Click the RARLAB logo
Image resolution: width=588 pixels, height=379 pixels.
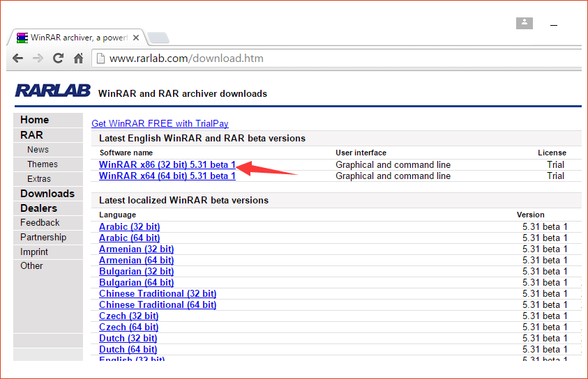(52, 91)
